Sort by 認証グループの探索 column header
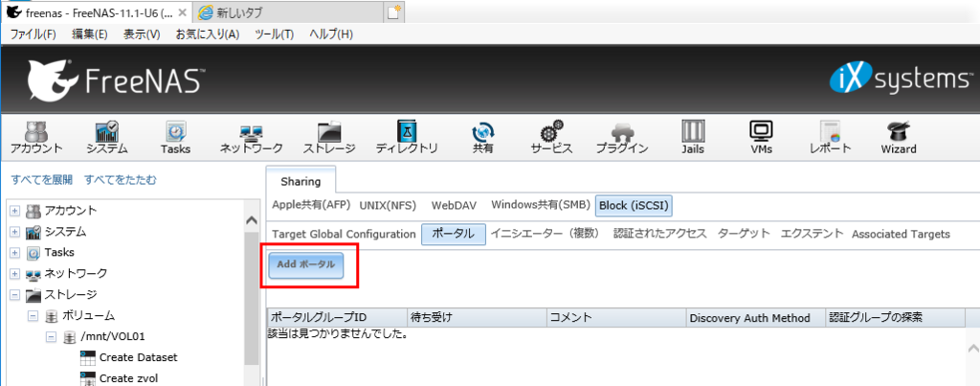Screen dimensions: 980x386 click(x=895, y=317)
